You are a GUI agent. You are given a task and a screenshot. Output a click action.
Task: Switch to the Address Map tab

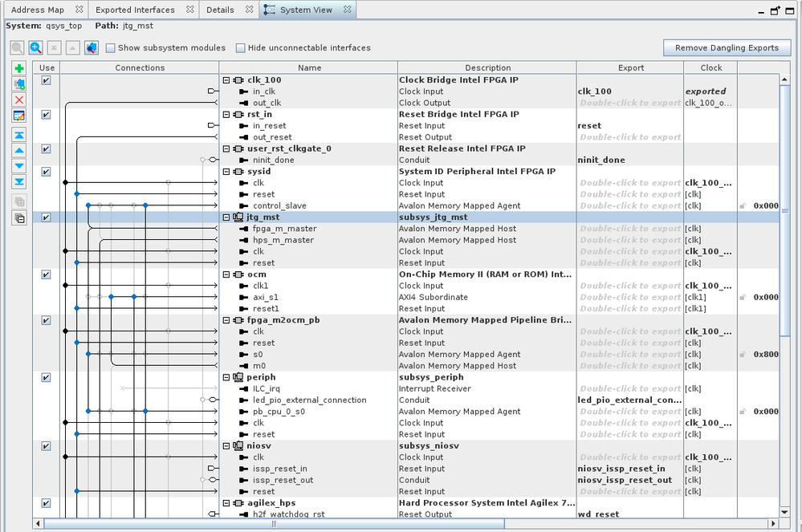pos(38,10)
